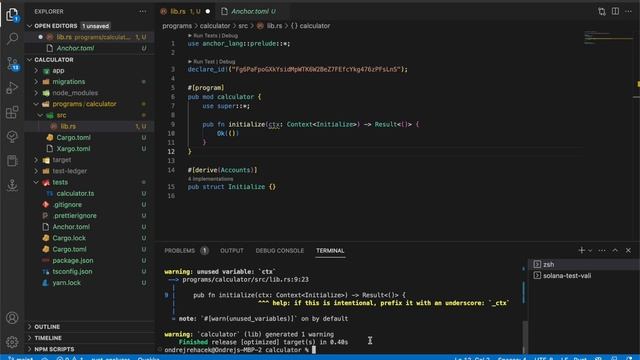The height and width of the screenshot is (360, 640).
Task: Select the zsh terminal instance
Action: pyautogui.click(x=584, y=264)
